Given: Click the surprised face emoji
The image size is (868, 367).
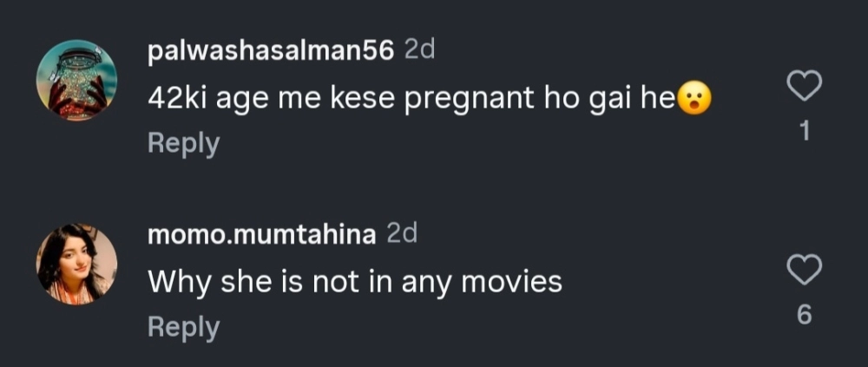Looking at the screenshot, I should coord(694,98).
